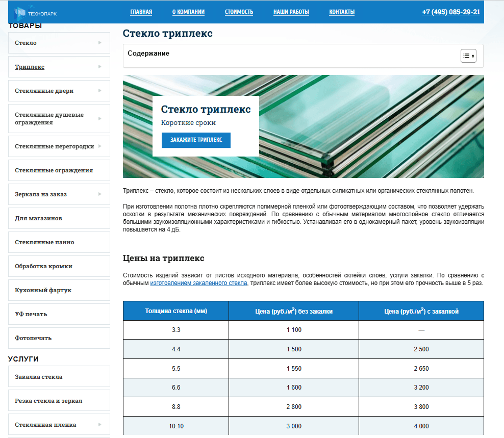Expand the Триплекс submenu arrow
This screenshot has height=438, width=504.
click(99, 67)
